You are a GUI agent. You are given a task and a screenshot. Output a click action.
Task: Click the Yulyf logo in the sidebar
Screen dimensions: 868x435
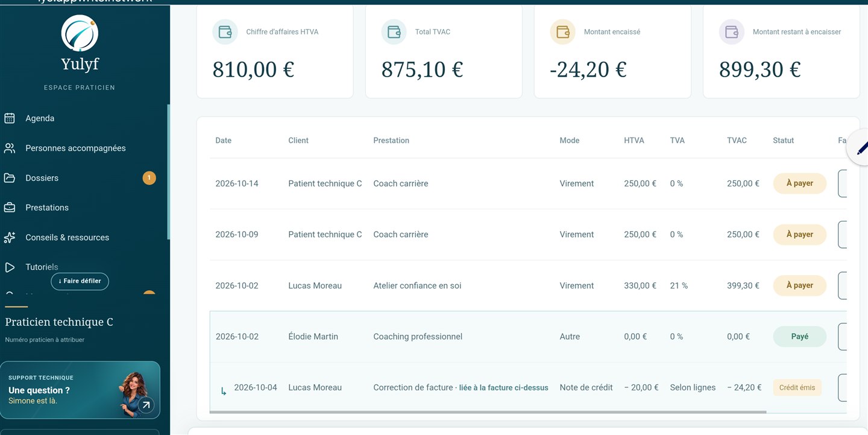pos(80,33)
